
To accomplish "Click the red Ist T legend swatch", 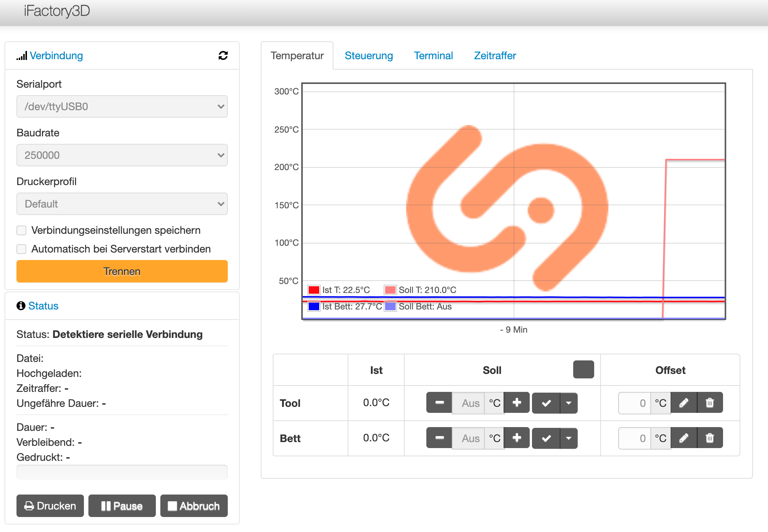I will click(x=314, y=290).
